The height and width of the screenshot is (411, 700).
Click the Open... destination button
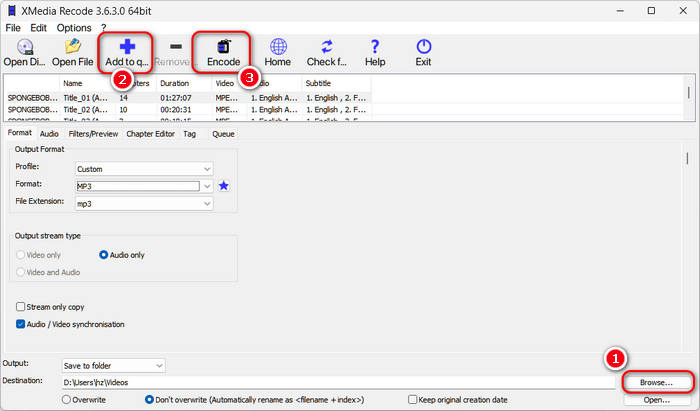pos(656,400)
